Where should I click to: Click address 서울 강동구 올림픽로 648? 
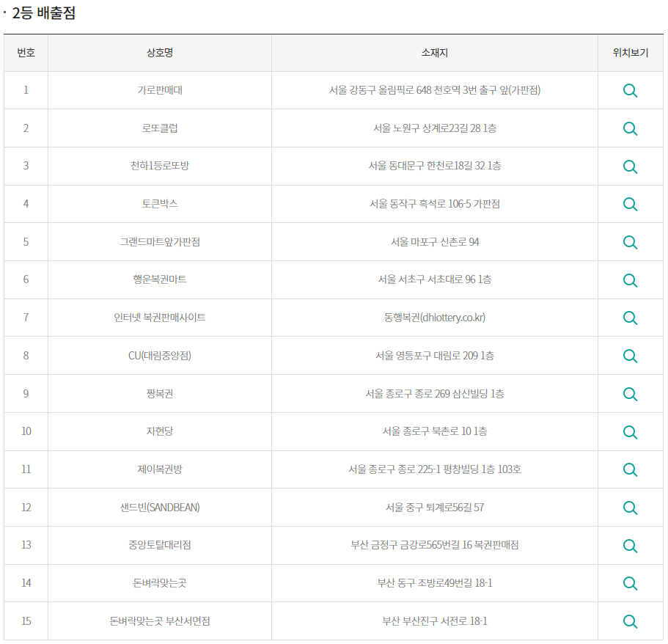tap(380, 90)
